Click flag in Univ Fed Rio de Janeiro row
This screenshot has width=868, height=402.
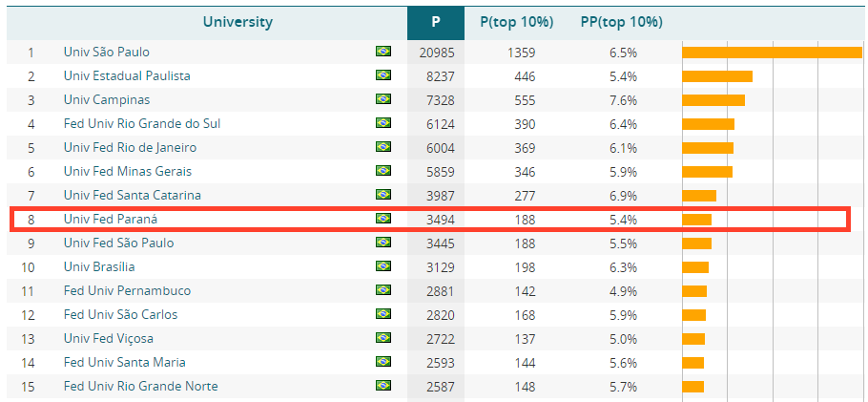[383, 147]
